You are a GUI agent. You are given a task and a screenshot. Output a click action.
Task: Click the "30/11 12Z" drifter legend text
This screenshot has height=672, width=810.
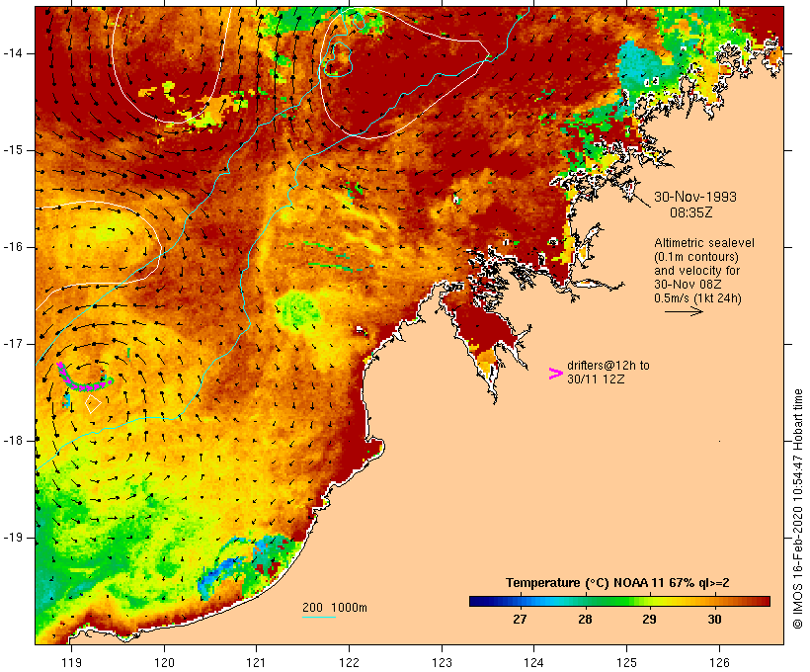[596, 378]
